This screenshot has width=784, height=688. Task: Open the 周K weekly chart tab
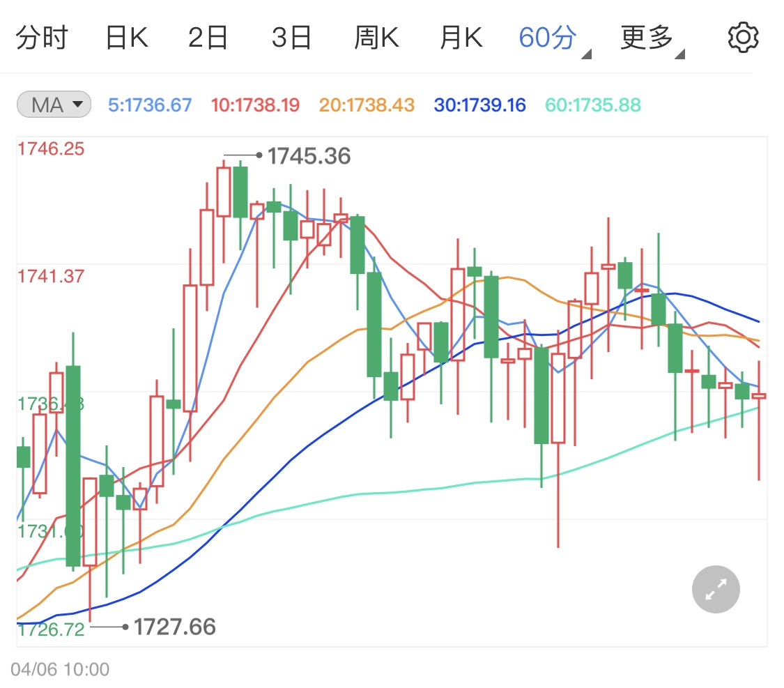(x=376, y=38)
